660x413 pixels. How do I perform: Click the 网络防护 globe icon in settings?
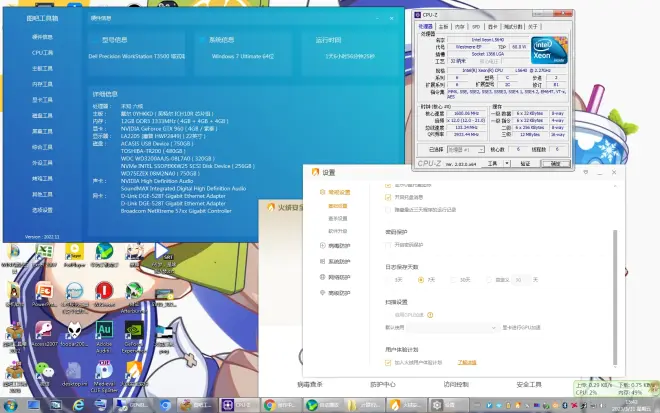point(321,277)
